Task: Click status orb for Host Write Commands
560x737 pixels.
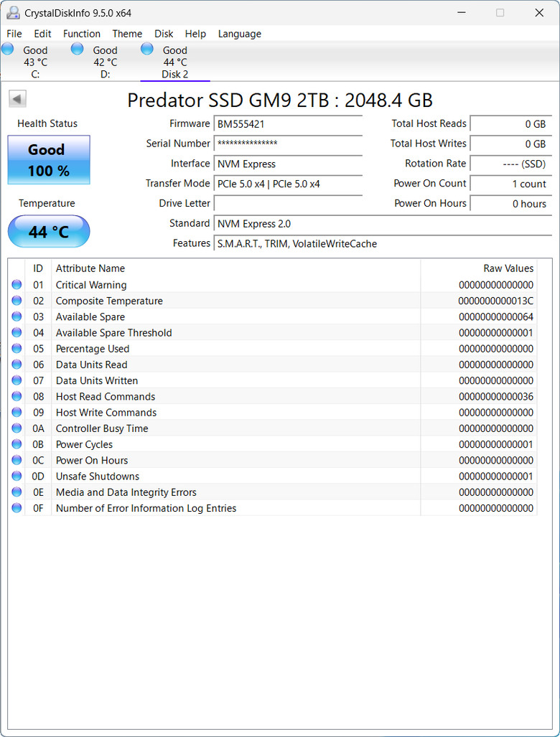Action: point(17,412)
